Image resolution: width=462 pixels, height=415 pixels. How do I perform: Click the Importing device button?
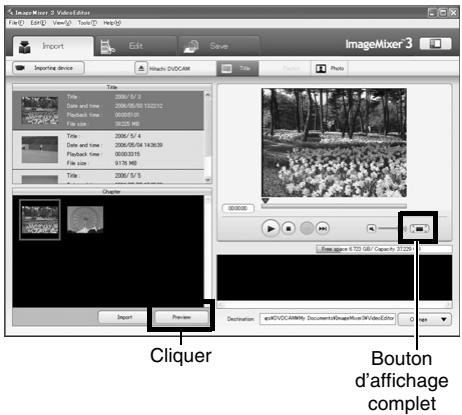48,68
